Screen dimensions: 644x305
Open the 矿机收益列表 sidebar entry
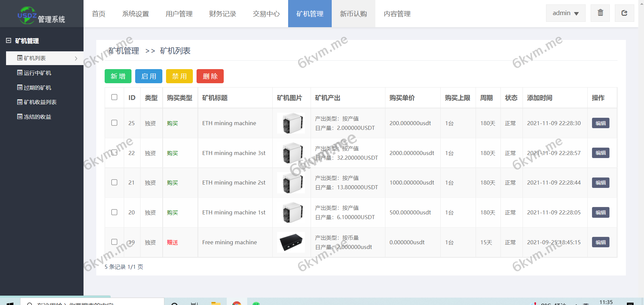[x=19, y=102]
